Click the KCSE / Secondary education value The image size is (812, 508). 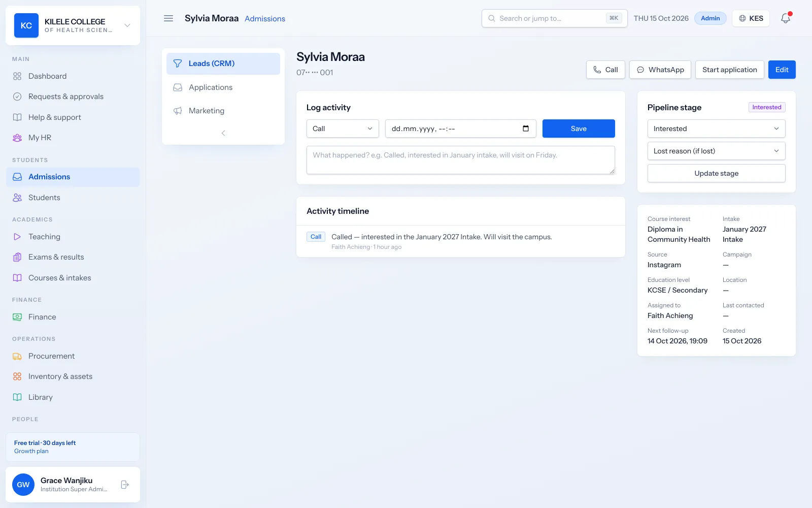[678, 290]
